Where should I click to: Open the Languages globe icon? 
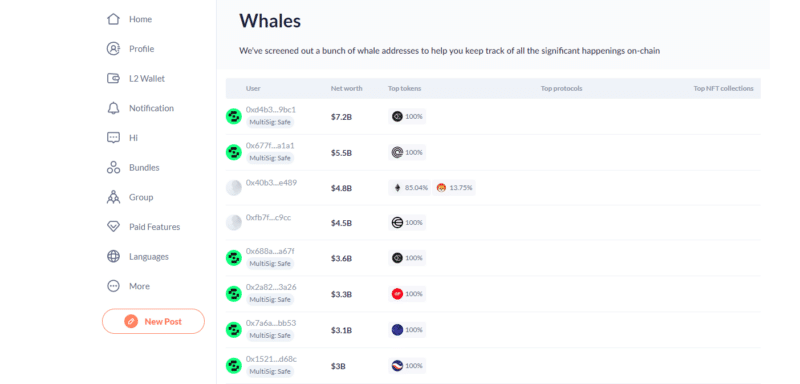[113, 257]
